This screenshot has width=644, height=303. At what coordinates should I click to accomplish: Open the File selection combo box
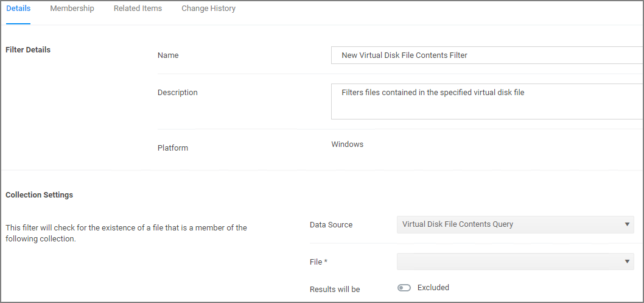(515, 262)
